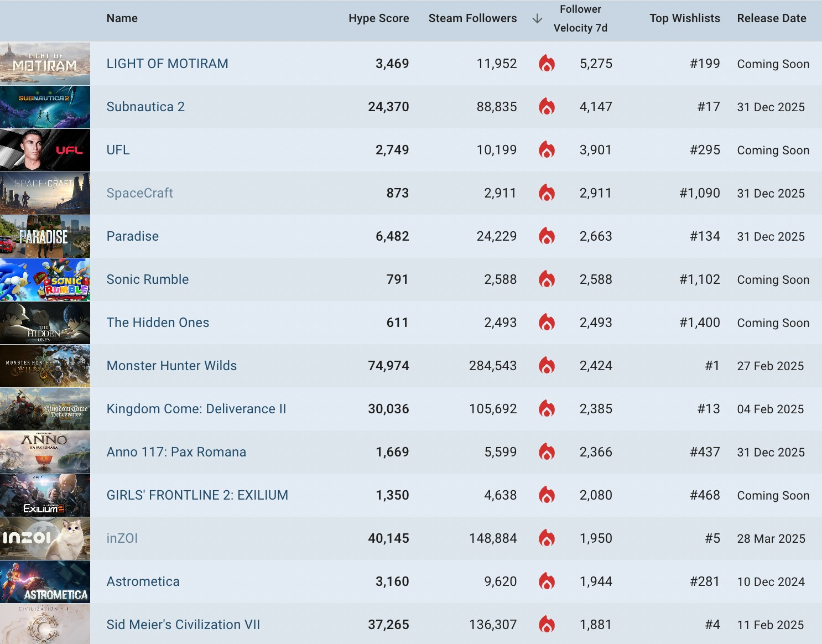Click the Paradise thumbnail image
This screenshot has height=644, width=822.
pos(45,236)
